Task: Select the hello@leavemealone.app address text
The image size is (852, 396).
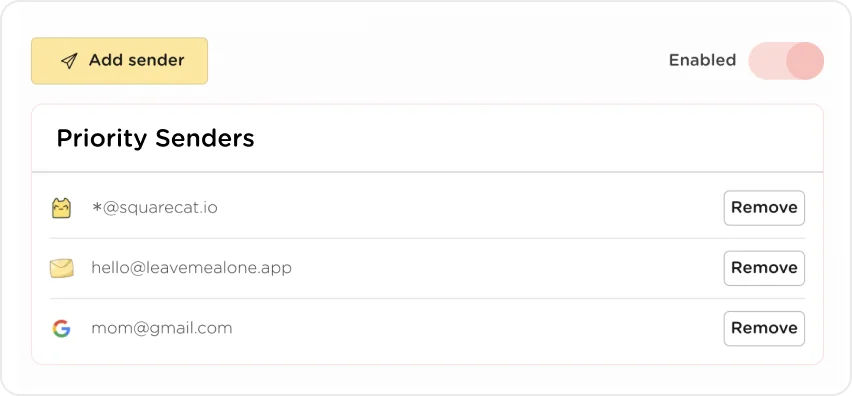Action: (191, 268)
